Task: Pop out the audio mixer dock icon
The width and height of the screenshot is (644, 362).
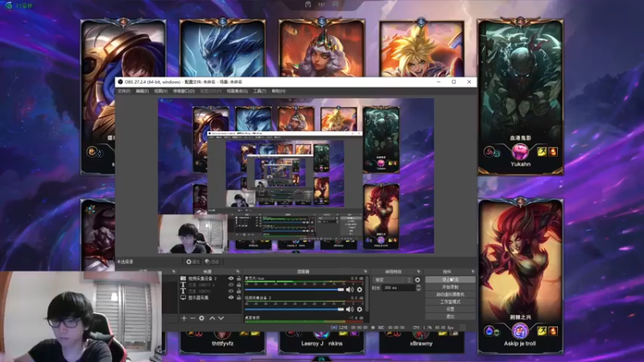Action: (x=365, y=272)
